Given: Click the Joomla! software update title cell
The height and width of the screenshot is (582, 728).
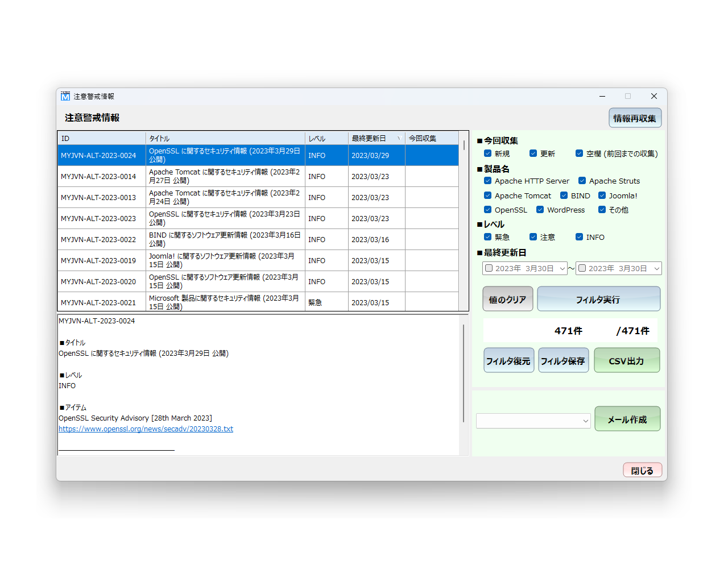Looking at the screenshot, I should pyautogui.click(x=225, y=260).
